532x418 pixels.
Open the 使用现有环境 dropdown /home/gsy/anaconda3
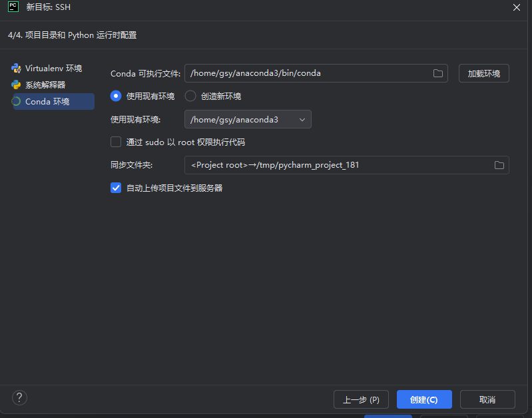[x=248, y=119]
